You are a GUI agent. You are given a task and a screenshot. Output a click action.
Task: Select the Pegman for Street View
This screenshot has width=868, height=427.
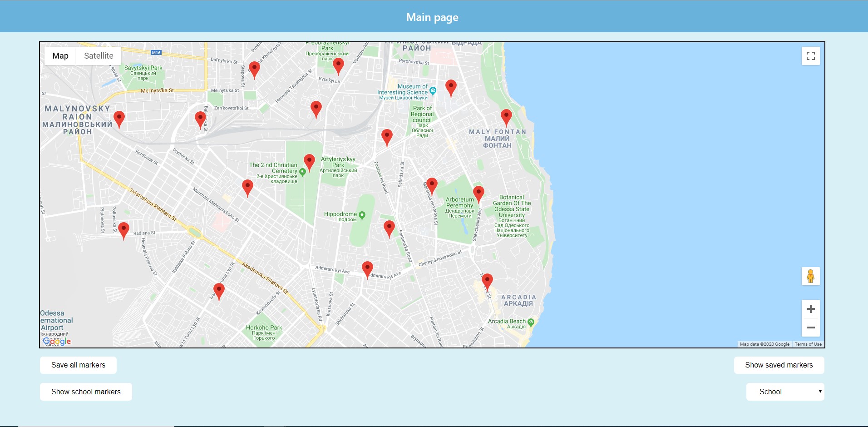pos(811,276)
